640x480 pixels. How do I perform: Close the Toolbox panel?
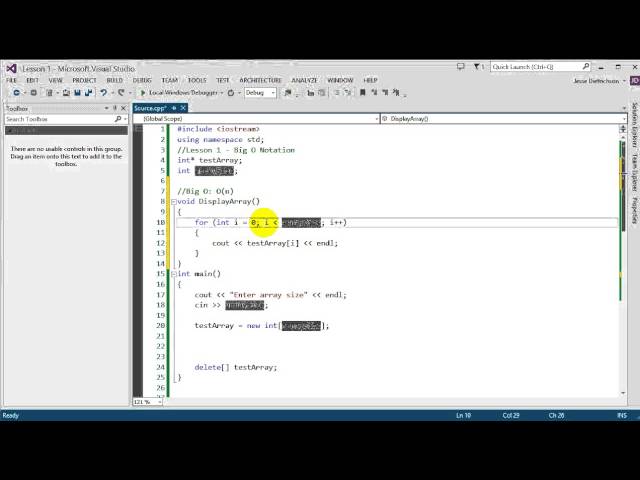pyautogui.click(x=123, y=108)
